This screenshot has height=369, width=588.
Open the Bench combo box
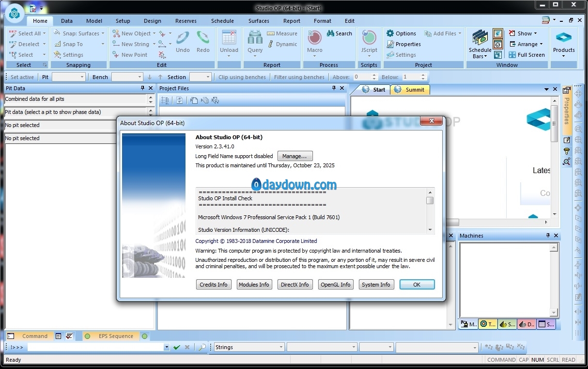(127, 77)
